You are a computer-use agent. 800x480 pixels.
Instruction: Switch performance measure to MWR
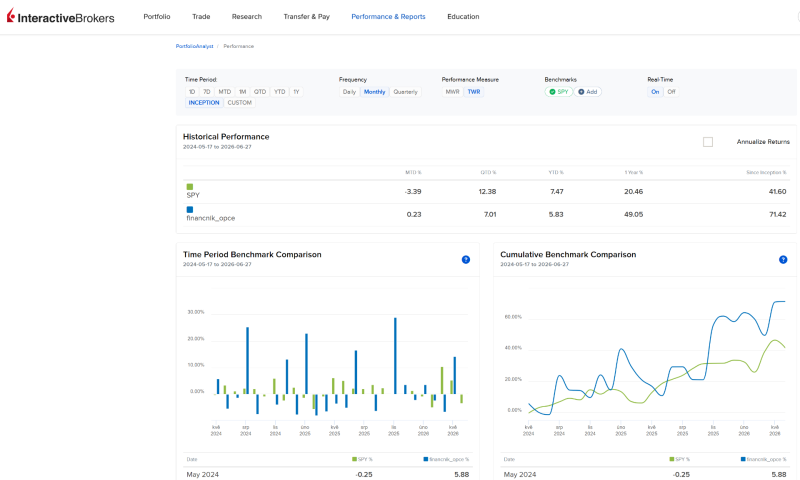pos(452,92)
